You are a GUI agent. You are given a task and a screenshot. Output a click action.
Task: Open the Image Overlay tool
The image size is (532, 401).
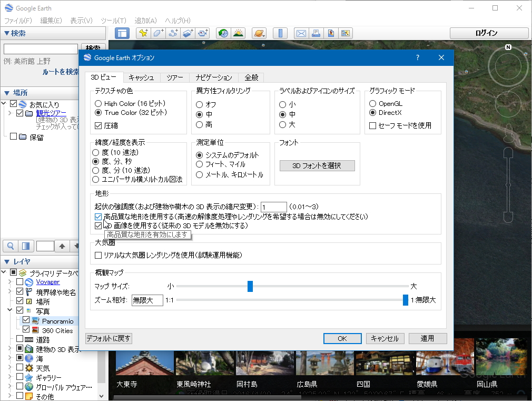(x=188, y=33)
